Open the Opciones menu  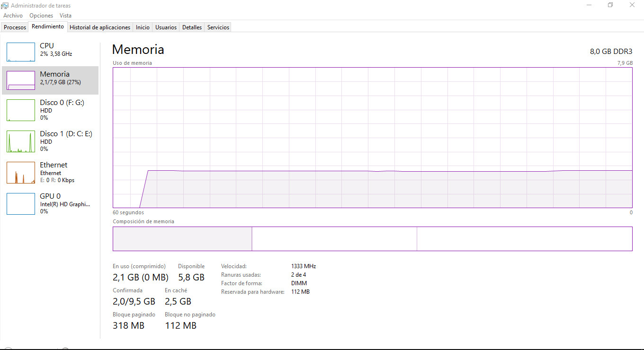(41, 16)
